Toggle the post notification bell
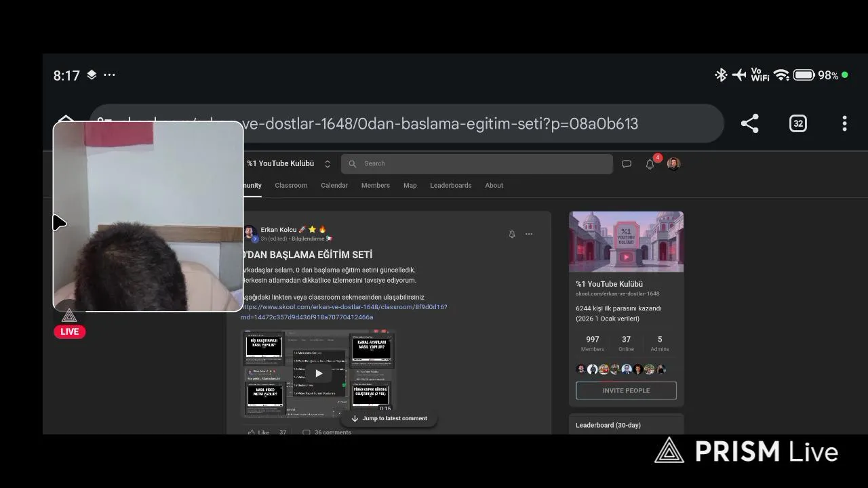868x488 pixels. tap(512, 234)
